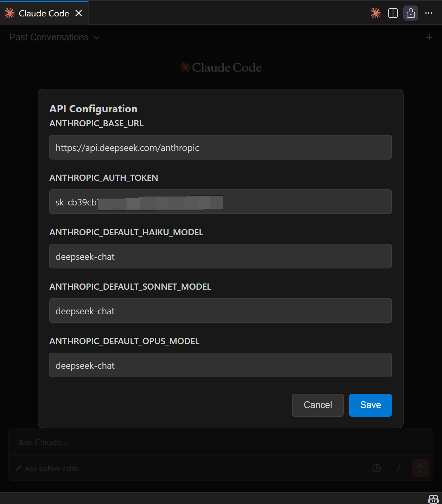This screenshot has width=442, height=504.
Task: Open the history clock icon
Action: pyautogui.click(x=377, y=468)
